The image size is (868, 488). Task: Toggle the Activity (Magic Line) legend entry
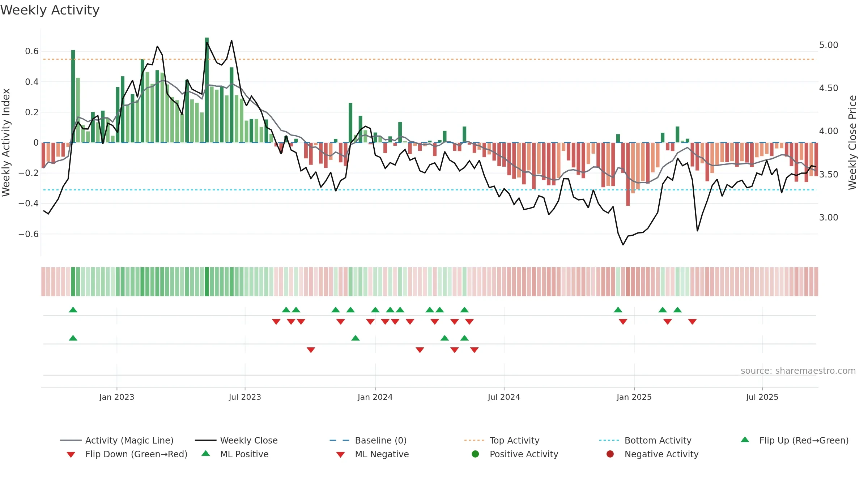(117, 440)
